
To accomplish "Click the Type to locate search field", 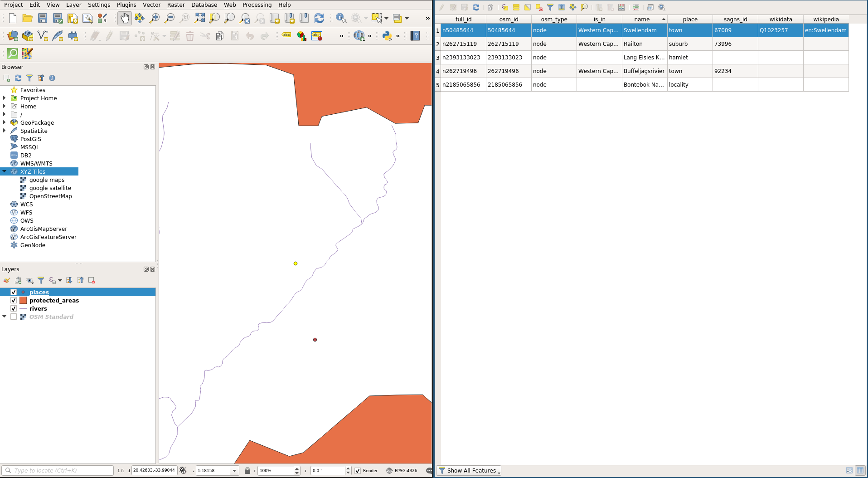I will coord(58,471).
